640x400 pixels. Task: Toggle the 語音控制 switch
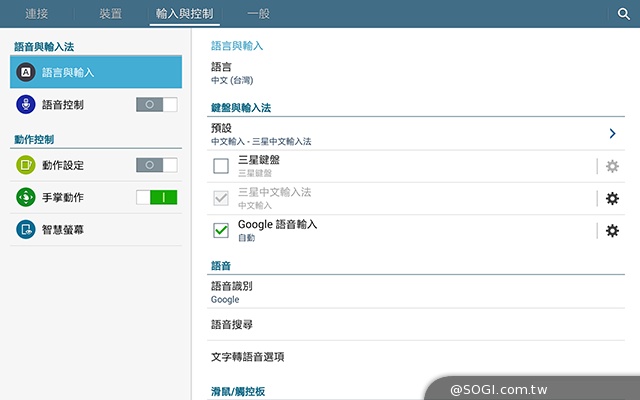[x=157, y=104]
